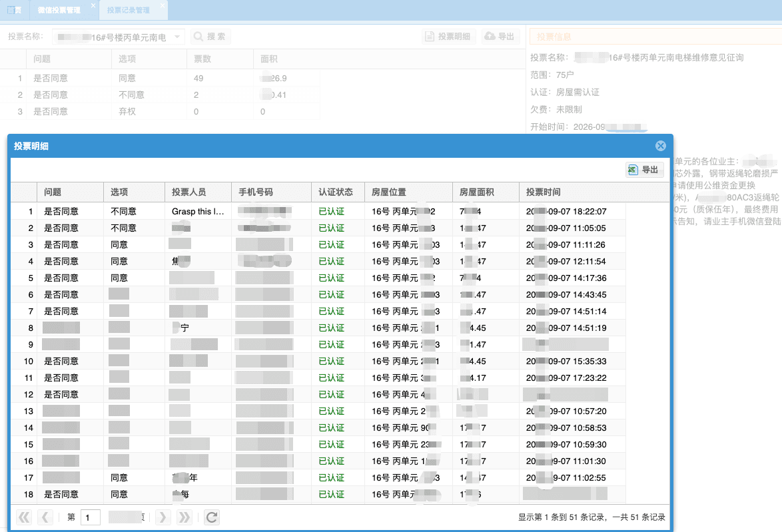Click the page number input field

[x=91, y=517]
